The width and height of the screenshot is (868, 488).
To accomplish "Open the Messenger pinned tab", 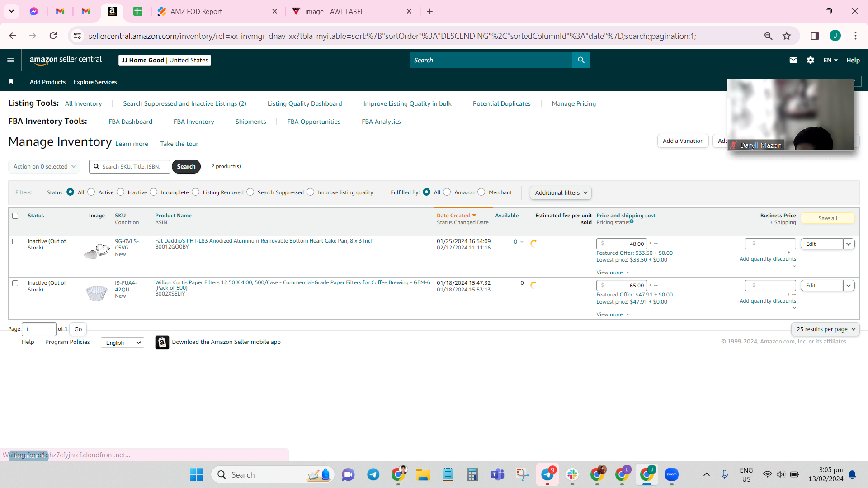I will click(x=34, y=11).
